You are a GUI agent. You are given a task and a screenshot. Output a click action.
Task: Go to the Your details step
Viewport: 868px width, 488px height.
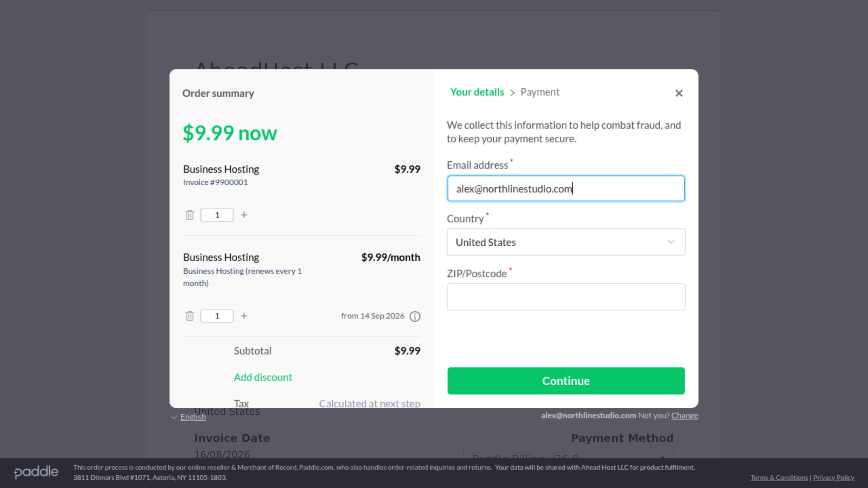point(477,92)
